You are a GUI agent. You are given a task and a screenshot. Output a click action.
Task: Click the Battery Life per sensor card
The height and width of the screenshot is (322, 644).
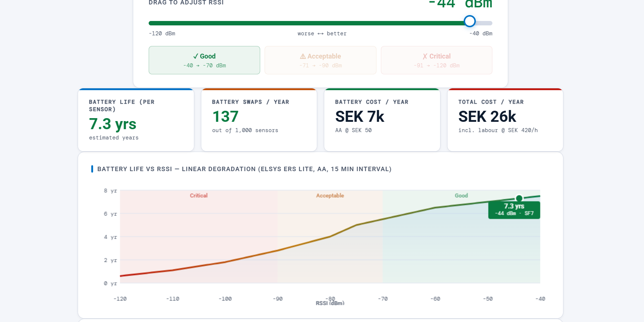click(136, 120)
